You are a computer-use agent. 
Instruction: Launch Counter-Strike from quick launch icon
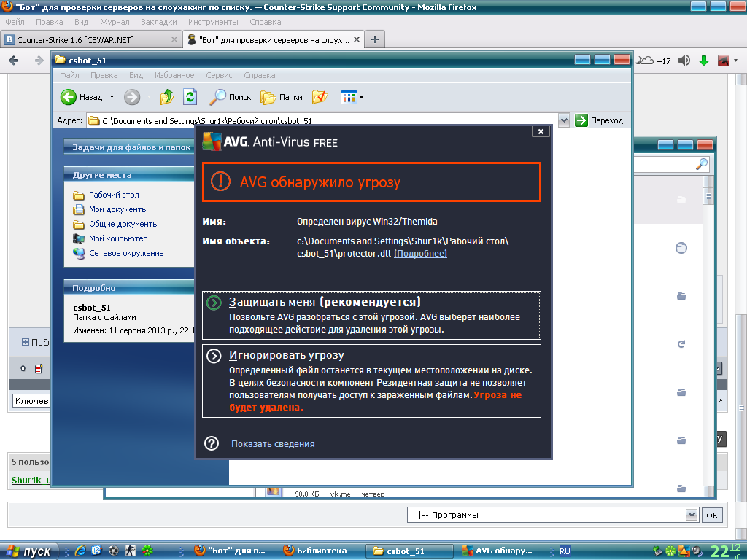tap(130, 551)
